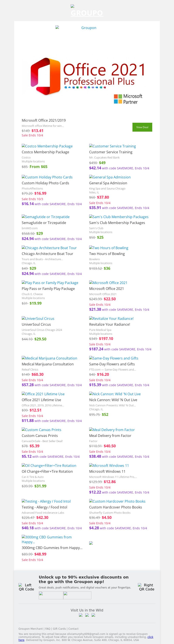Click the middle social icon under Visit Us in the Wild
The width and height of the screenshot is (174, 644).
coord(87,615)
